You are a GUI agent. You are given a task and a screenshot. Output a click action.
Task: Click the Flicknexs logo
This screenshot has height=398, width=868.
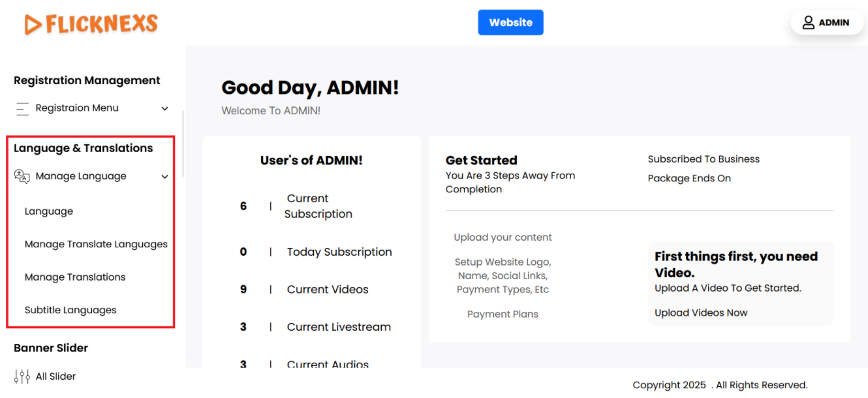pos(91,24)
